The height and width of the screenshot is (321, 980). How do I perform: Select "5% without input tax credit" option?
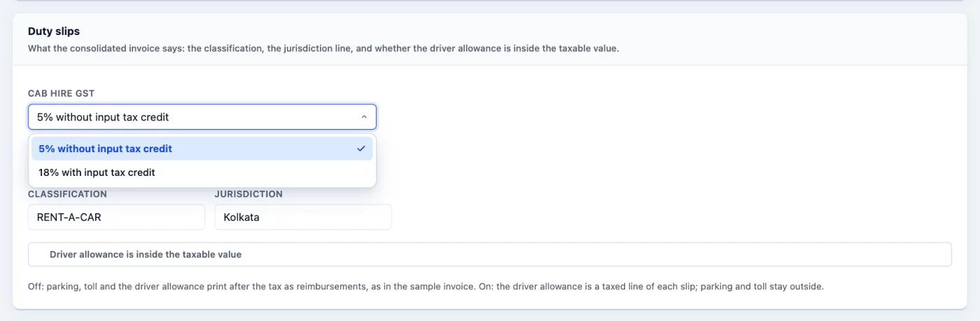pos(202,149)
